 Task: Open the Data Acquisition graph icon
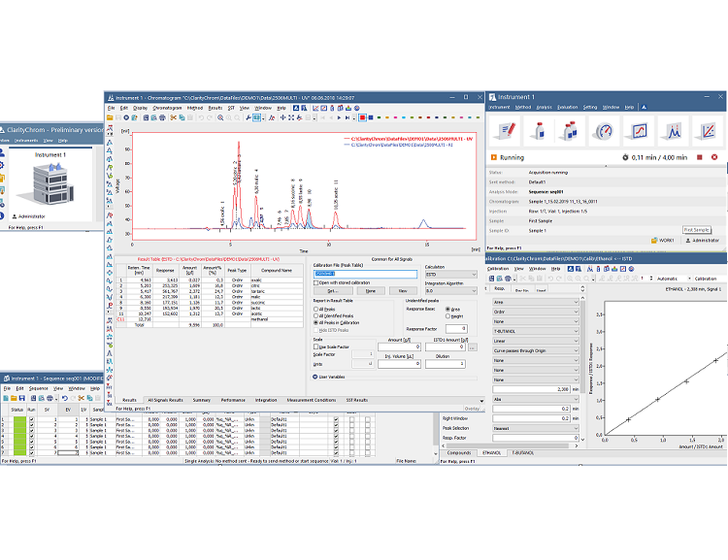[x=639, y=130]
